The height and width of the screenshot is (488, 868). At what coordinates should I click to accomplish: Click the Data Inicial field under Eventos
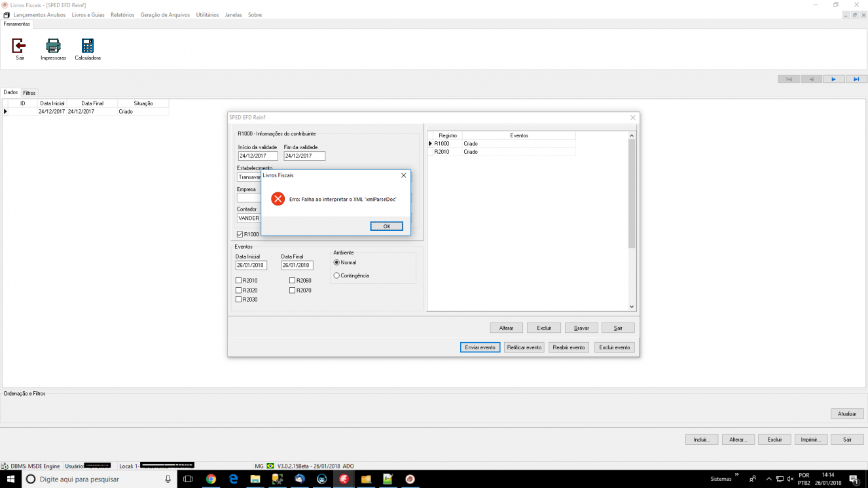pos(251,266)
